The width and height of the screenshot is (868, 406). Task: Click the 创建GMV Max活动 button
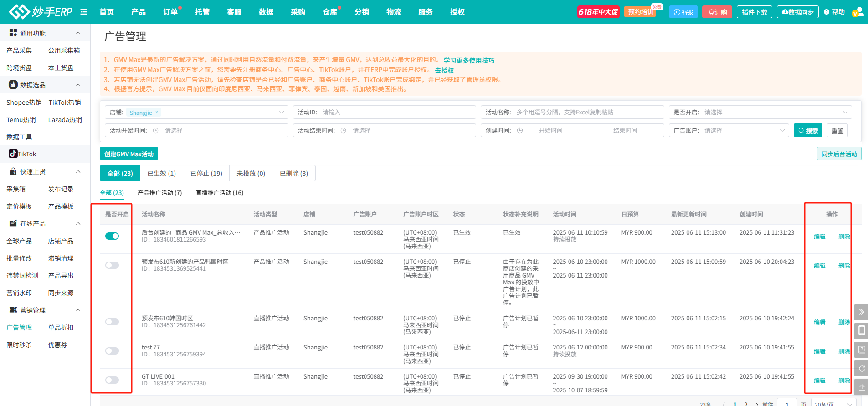129,154
